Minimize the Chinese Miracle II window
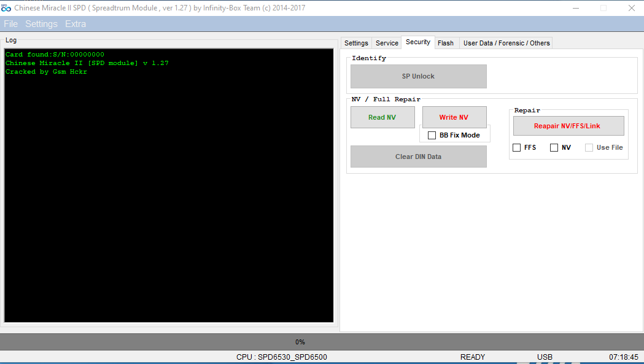Image resolution: width=644 pixels, height=364 pixels. (x=576, y=8)
